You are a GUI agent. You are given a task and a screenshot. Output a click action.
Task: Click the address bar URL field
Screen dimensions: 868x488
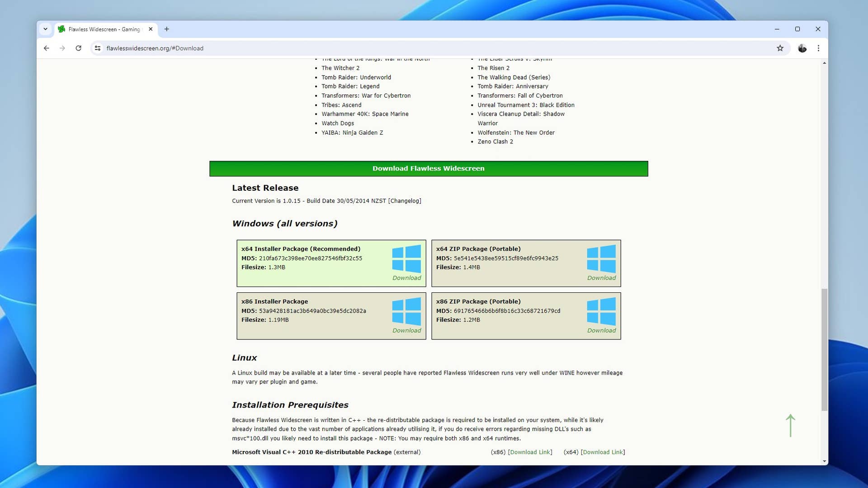(x=362, y=48)
